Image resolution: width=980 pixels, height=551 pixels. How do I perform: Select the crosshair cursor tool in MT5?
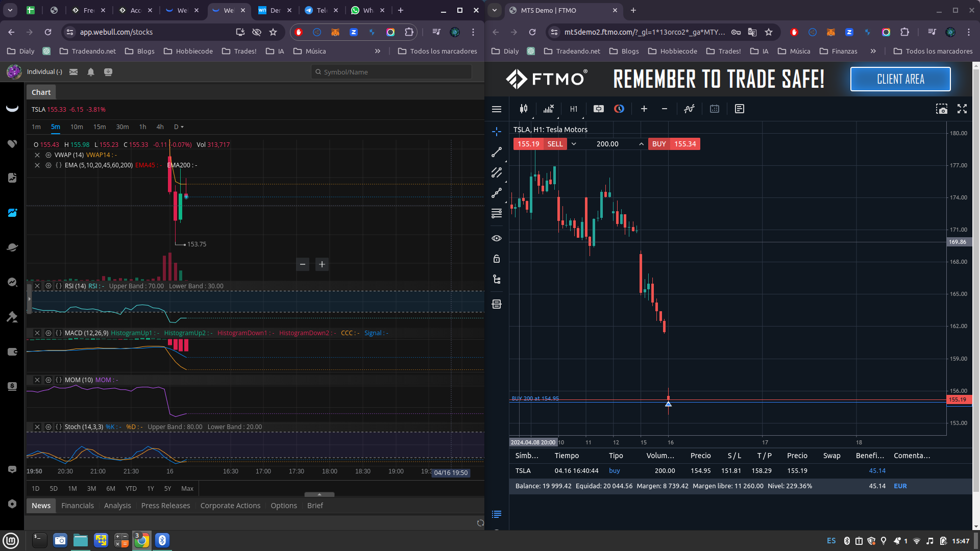point(497,132)
